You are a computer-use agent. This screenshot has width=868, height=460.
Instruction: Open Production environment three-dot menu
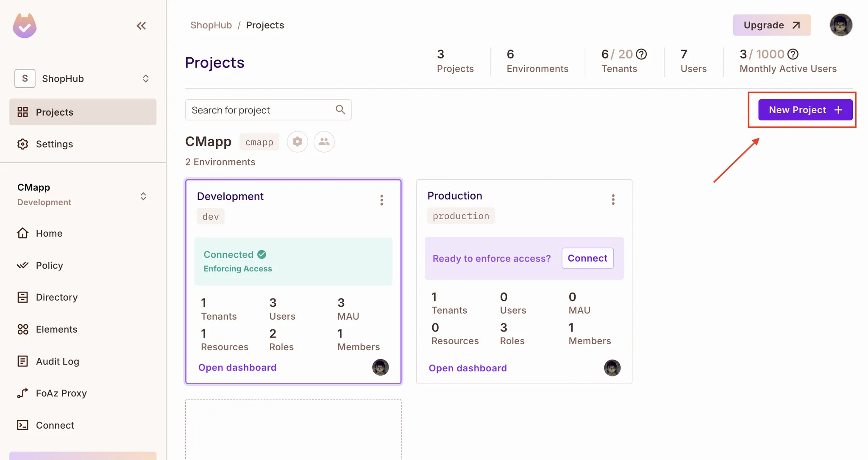click(x=613, y=200)
